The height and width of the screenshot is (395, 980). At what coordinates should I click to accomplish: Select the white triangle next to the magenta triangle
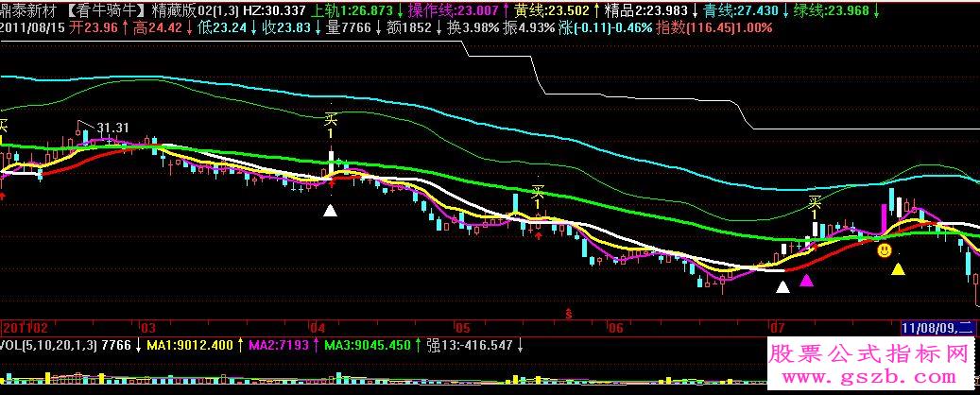click(x=782, y=287)
